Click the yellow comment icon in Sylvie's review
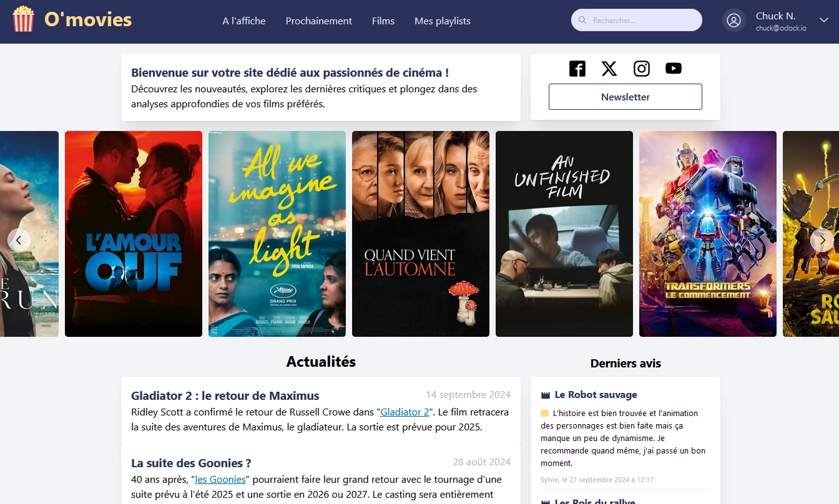The height and width of the screenshot is (504, 839). [545, 414]
